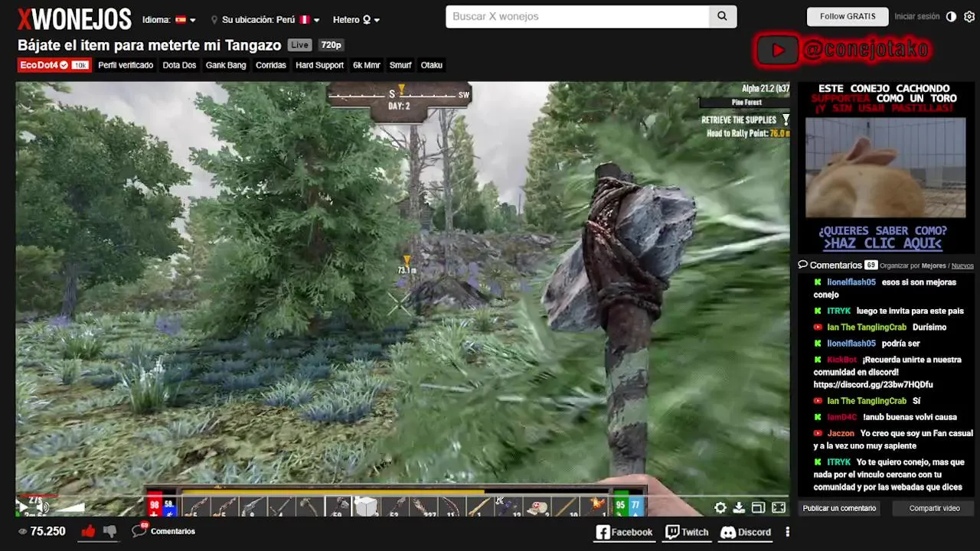Click the >HAZ CLIC AQUI< ad link
The height and width of the screenshot is (551, 980).
pyautogui.click(x=882, y=243)
